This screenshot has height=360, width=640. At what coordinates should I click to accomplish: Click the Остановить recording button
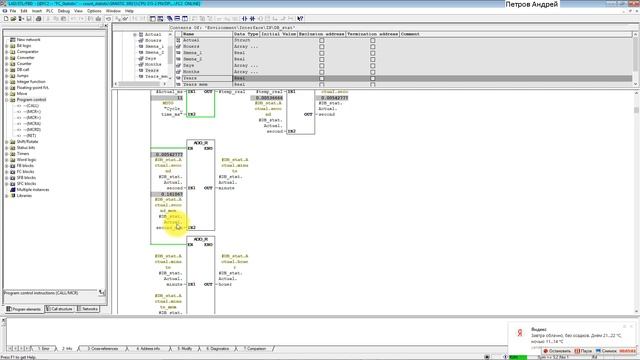click(x=557, y=351)
